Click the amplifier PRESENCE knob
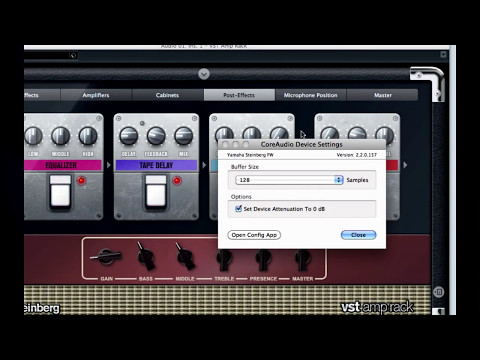 pyautogui.click(x=263, y=260)
